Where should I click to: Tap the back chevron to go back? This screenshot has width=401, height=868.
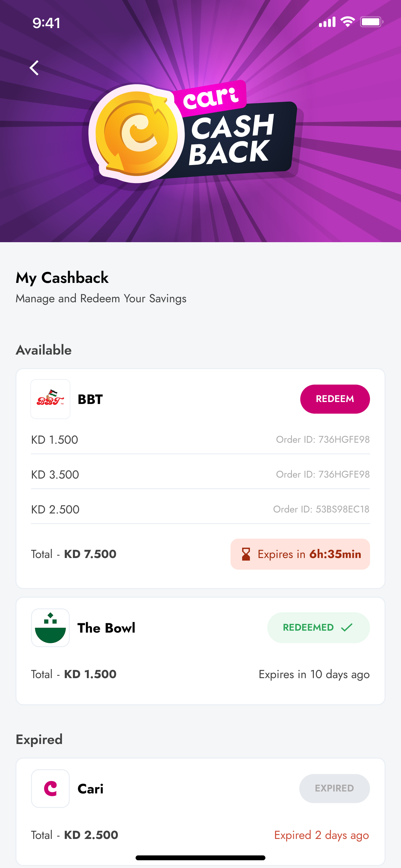point(35,68)
